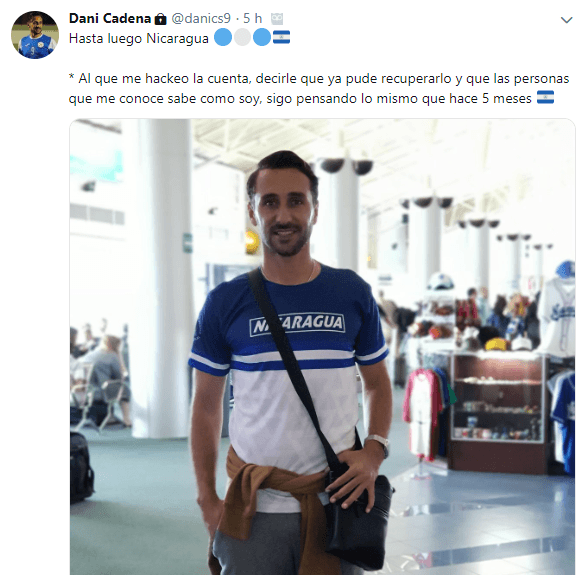Click the souvenir shop display case
586x575 pixels.
click(x=497, y=411)
